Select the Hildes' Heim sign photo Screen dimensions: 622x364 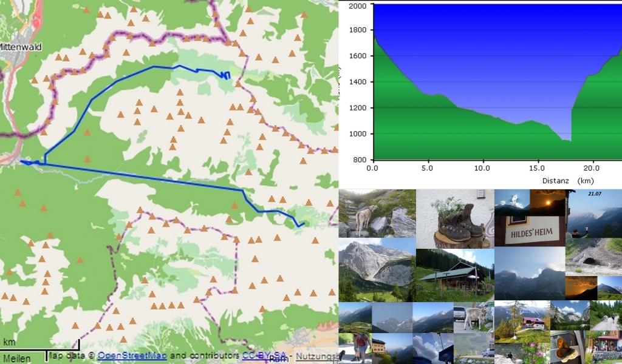tap(529, 231)
